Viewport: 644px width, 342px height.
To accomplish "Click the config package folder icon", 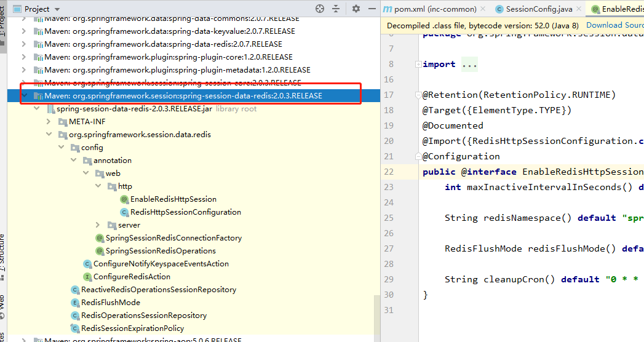I will tap(75, 148).
